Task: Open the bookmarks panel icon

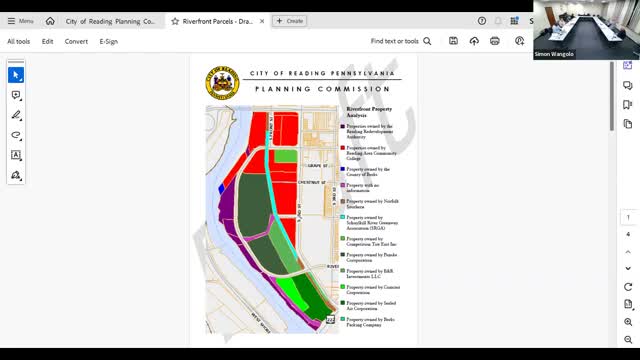Action: 628,104
